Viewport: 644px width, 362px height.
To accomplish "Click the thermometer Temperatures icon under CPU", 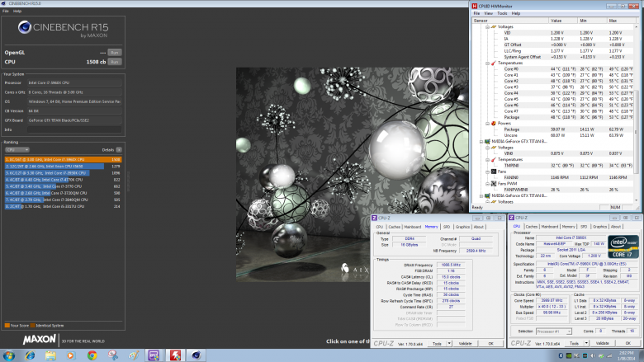I will [494, 63].
